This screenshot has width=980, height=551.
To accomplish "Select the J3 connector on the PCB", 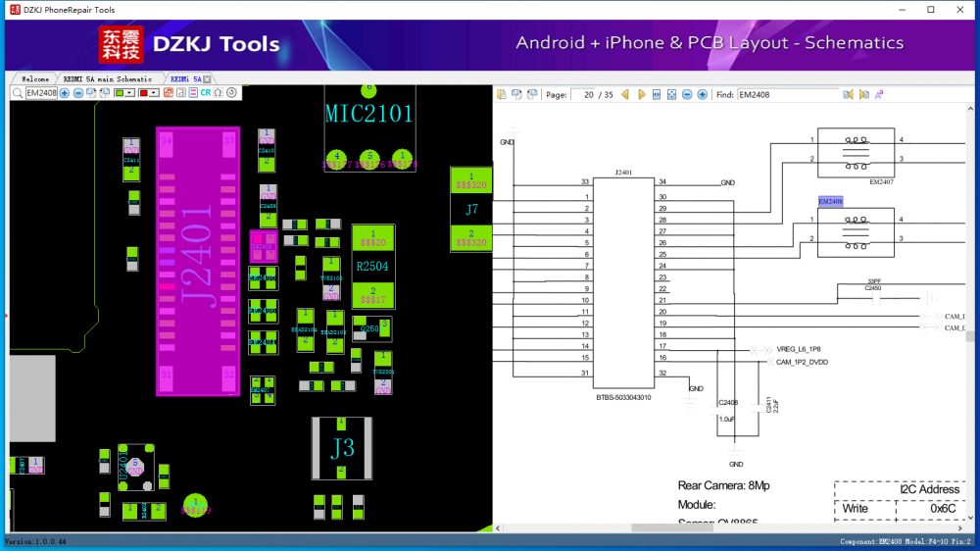I will point(342,448).
